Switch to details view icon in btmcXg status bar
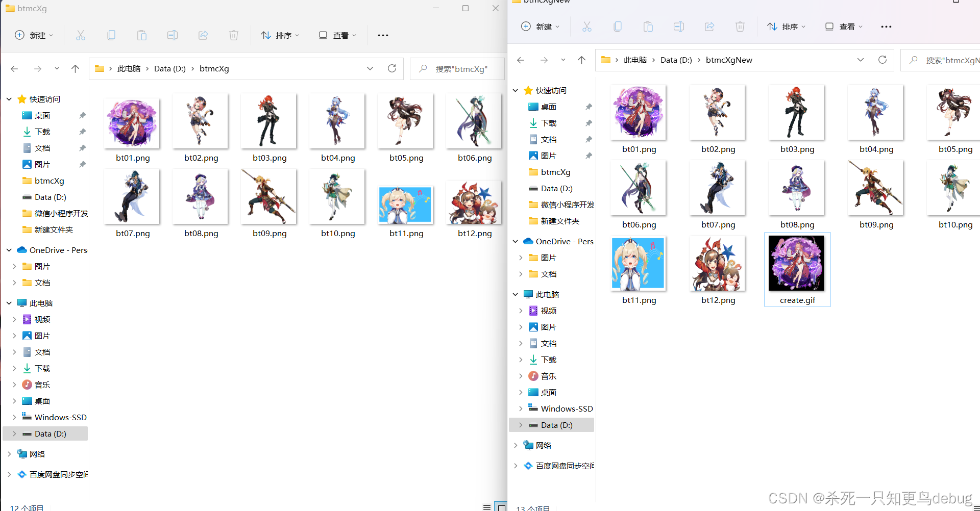This screenshot has width=980, height=511. click(x=487, y=507)
